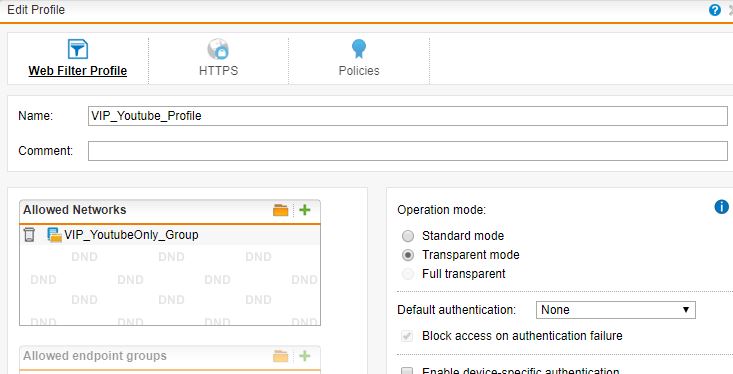733x374 pixels.
Task: Open folder browser for Allowed endpoint groups
Action: click(x=280, y=356)
